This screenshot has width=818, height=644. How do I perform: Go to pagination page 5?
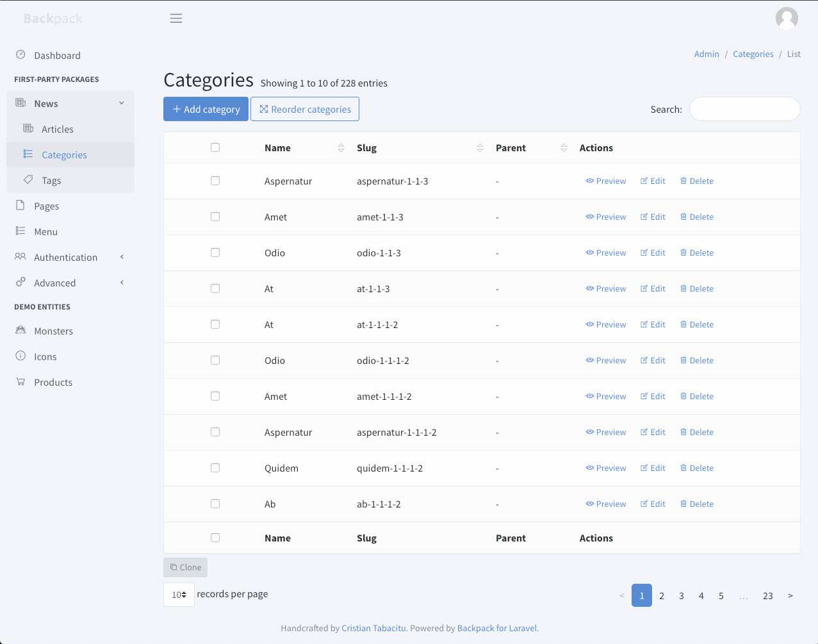click(x=721, y=595)
